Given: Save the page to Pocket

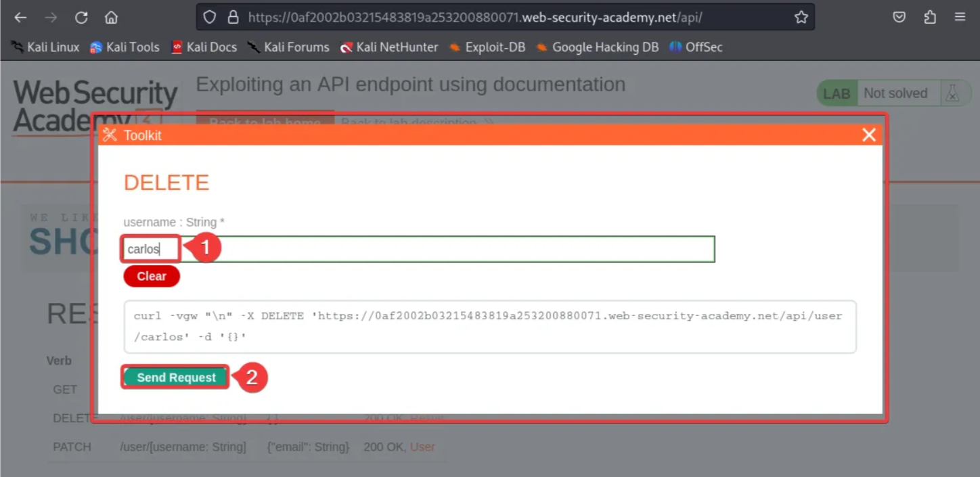Looking at the screenshot, I should 899,18.
